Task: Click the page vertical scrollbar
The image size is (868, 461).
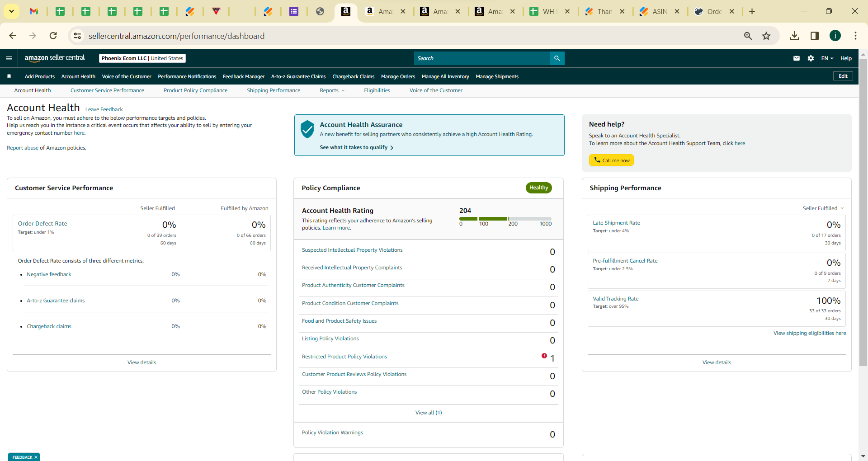Action: pos(863,212)
